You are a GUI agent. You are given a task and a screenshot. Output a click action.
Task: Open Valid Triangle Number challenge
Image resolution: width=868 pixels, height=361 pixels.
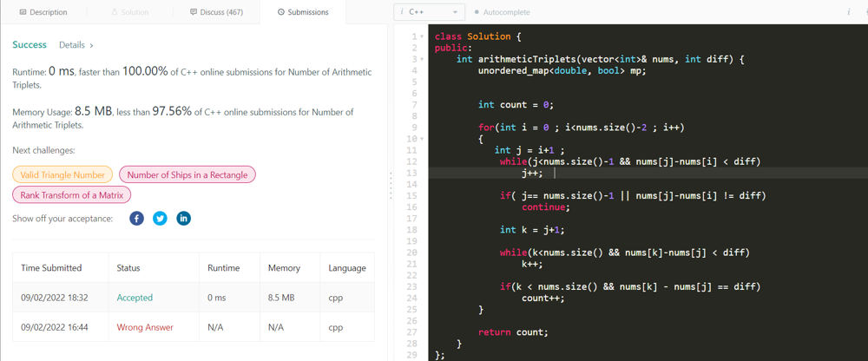point(62,174)
